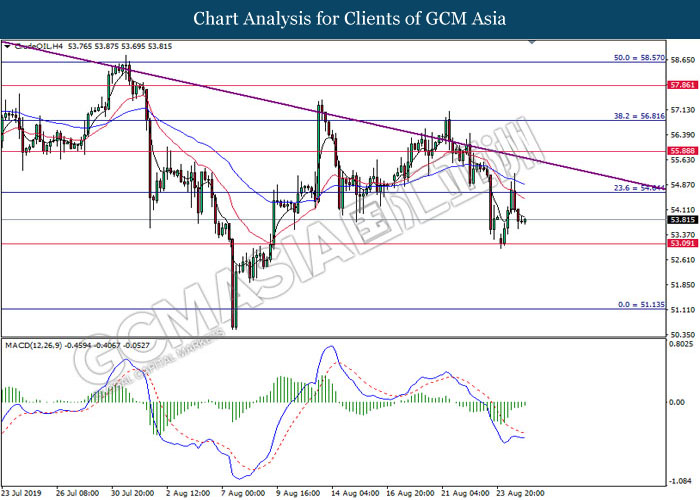
Task: Click the 23 Jul 2019 date label
Action: click(22, 492)
